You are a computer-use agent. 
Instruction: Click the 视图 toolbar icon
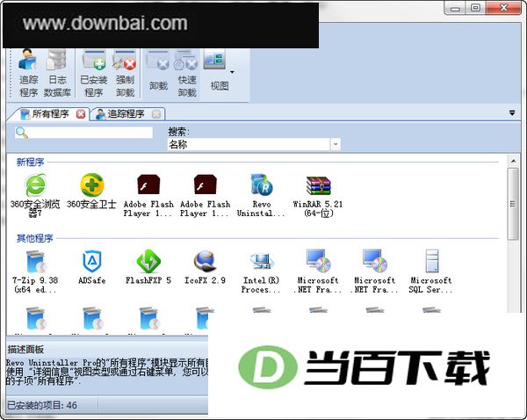coord(214,61)
